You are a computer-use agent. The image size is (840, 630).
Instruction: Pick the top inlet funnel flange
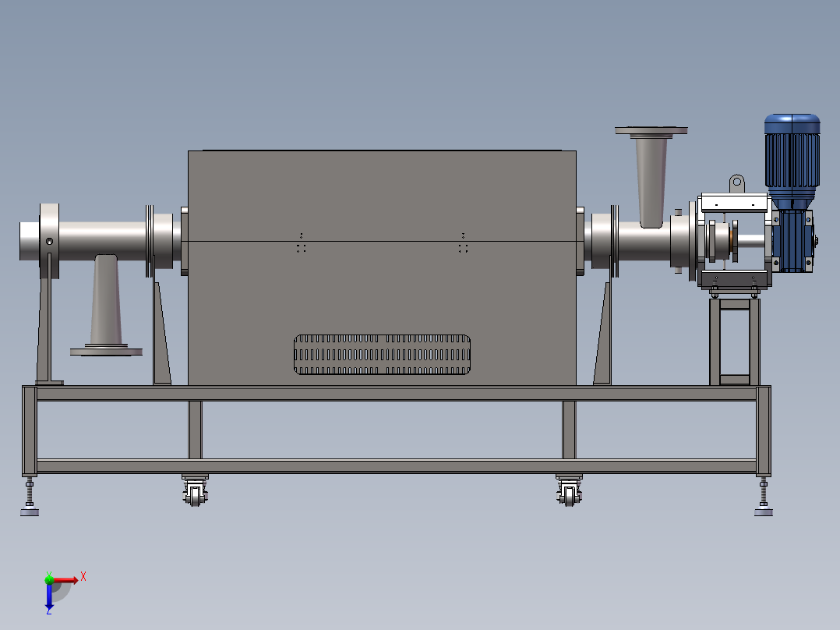click(x=651, y=131)
